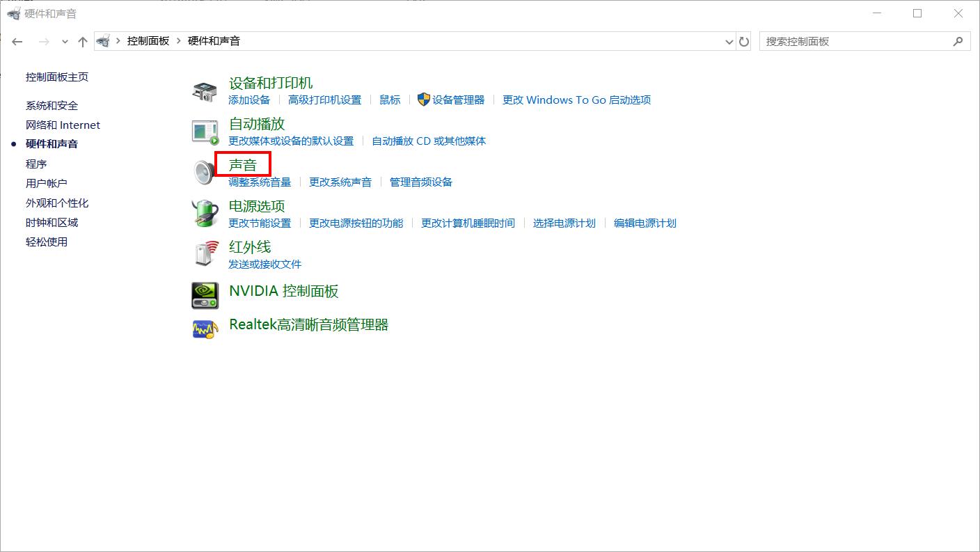The image size is (980, 552).
Task: Click the 自动播放 disc icon
Action: pos(204,131)
